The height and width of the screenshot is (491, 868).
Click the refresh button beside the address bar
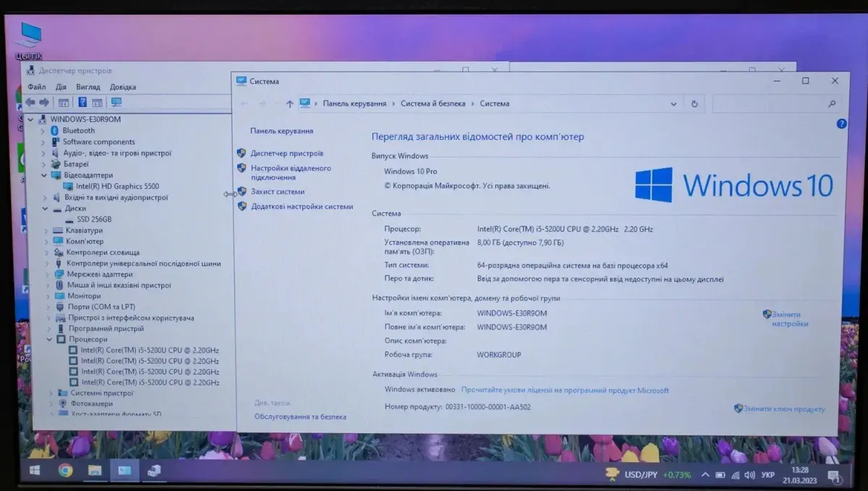pos(694,104)
